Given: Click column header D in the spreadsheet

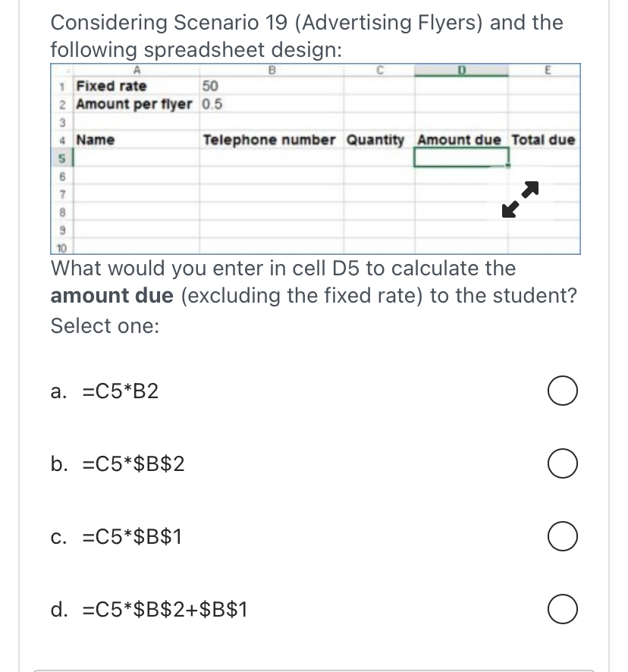Looking at the screenshot, I should (460, 69).
